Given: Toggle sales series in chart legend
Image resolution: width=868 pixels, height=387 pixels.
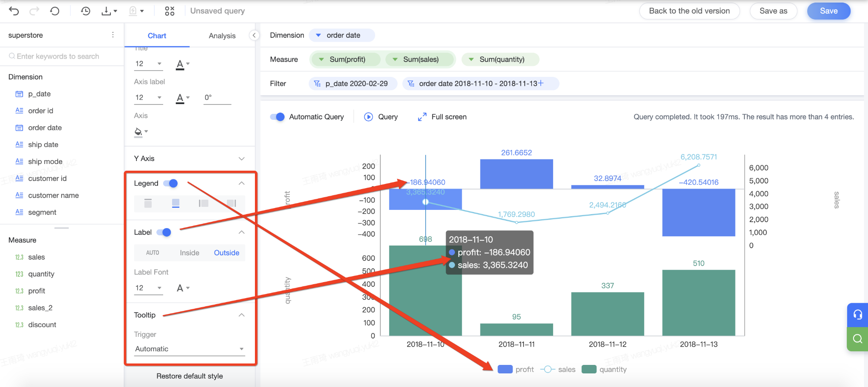Looking at the screenshot, I should coord(558,369).
